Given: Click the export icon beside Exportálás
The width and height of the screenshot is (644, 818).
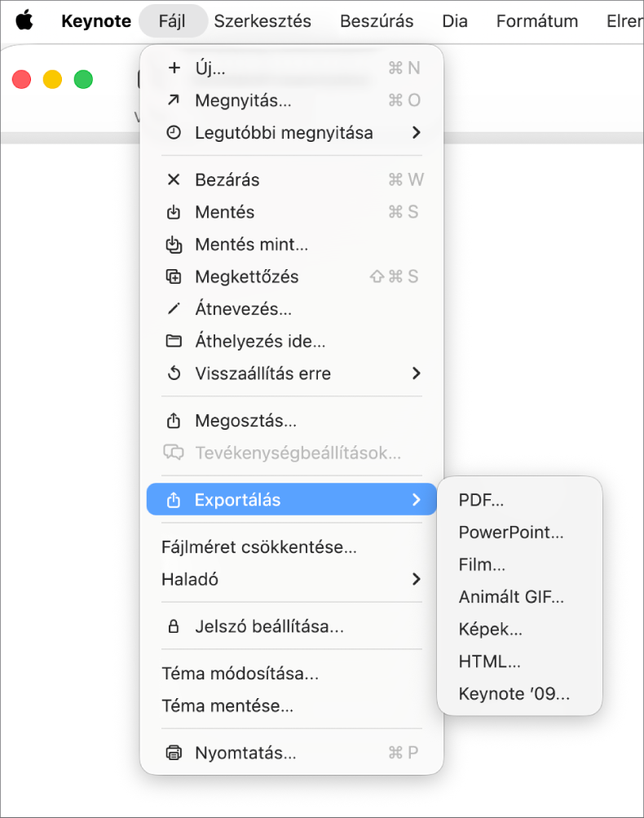Looking at the screenshot, I should coord(174,500).
